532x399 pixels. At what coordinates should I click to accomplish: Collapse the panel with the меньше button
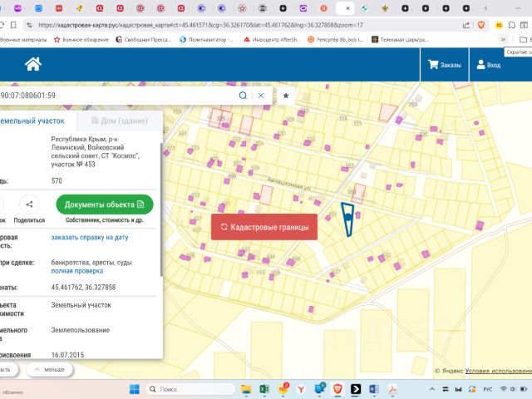[48, 370]
